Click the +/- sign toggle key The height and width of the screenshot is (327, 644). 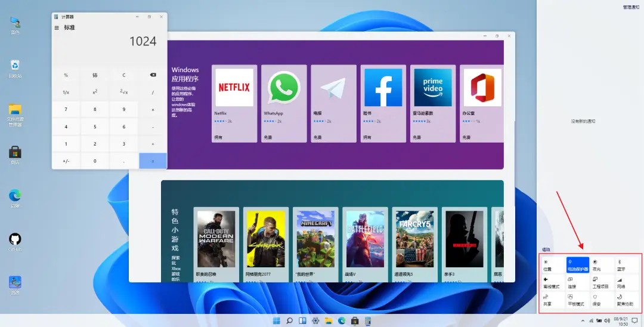tap(66, 161)
